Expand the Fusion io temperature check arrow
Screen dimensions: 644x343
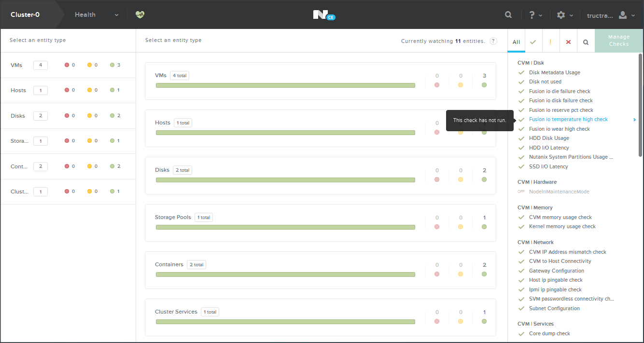coord(634,120)
